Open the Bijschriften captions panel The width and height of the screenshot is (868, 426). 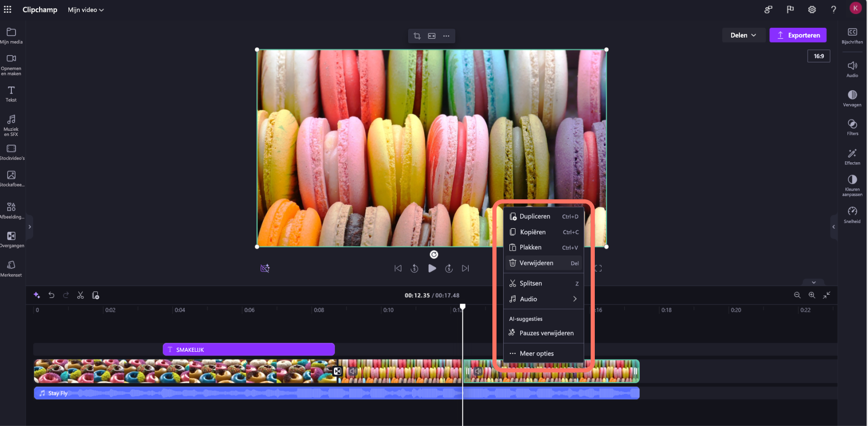pos(853,36)
